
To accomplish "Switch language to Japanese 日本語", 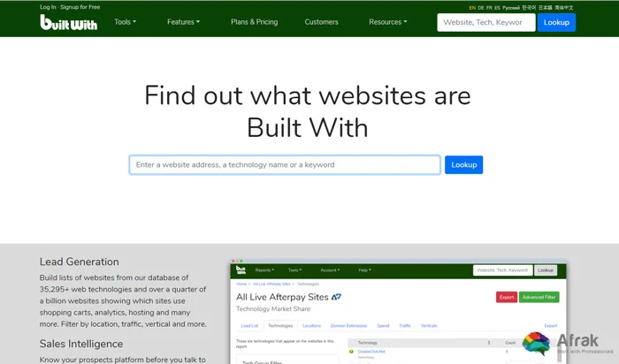I will [546, 7].
